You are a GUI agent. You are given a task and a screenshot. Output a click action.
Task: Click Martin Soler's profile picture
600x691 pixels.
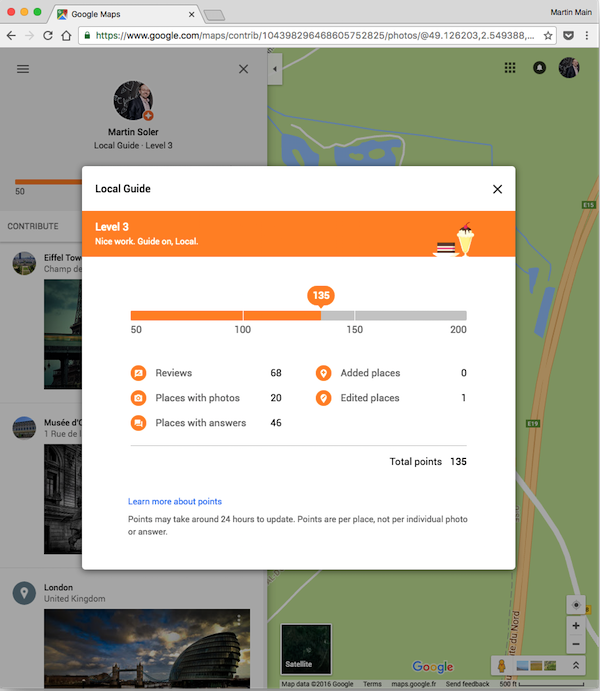point(133,100)
